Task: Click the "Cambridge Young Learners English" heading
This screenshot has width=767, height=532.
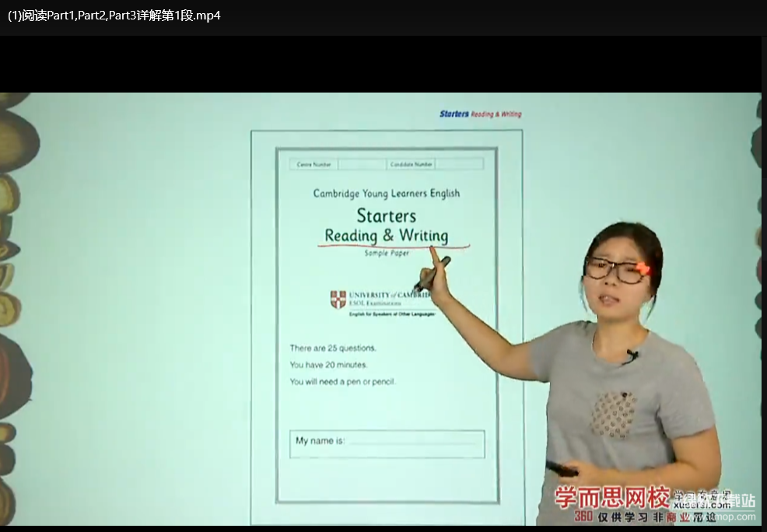Action: coord(387,194)
